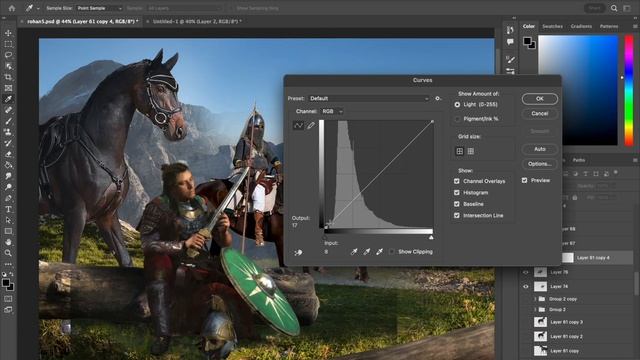Click the hue slider in Color panel

click(629, 91)
